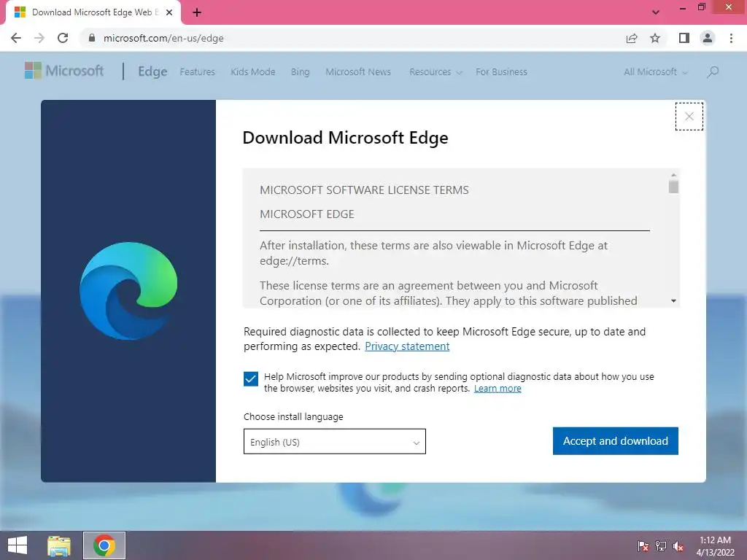This screenshot has height=560, width=747.
Task: Open the Windows Start menu
Action: pos(18,545)
